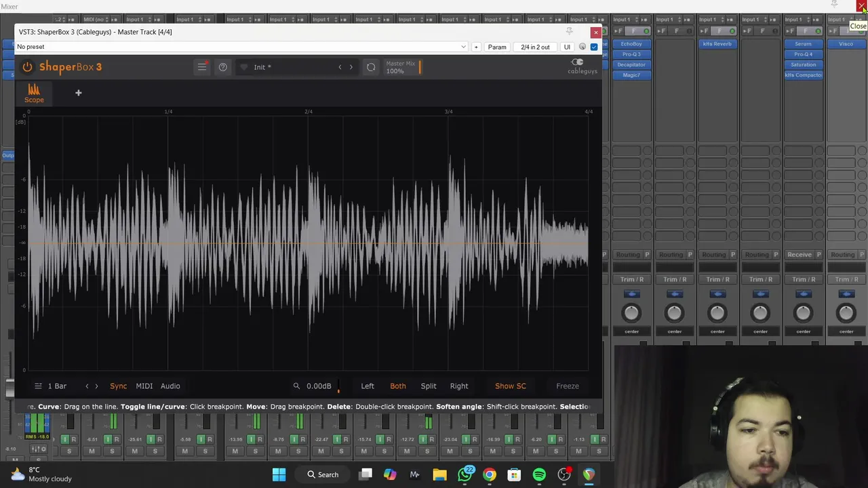Image resolution: width=868 pixels, height=488 pixels.
Task: Click the Serum track pan knob
Action: 803,312
